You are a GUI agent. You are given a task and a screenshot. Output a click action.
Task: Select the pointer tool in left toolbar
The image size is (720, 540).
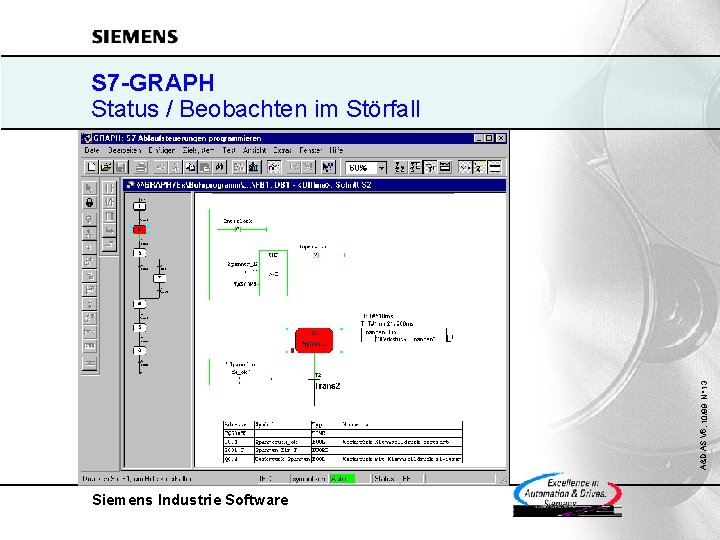pyautogui.click(x=89, y=188)
